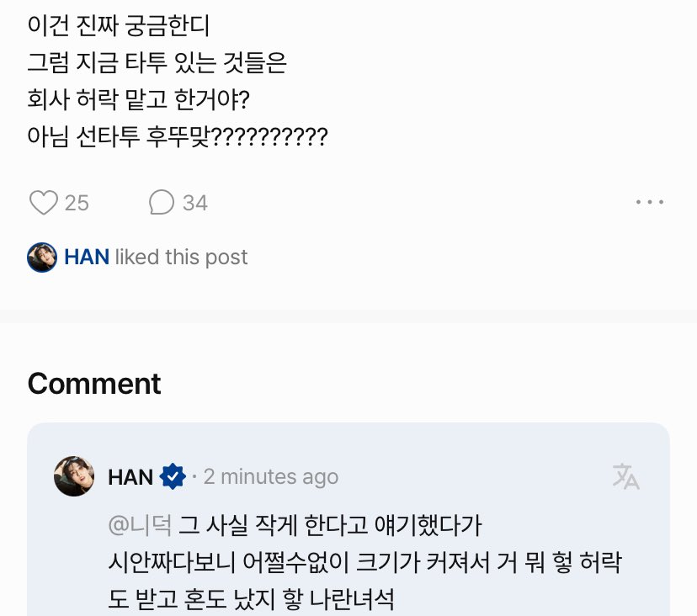
Task: Open comments via the speech bubble icon
Action: (x=161, y=203)
